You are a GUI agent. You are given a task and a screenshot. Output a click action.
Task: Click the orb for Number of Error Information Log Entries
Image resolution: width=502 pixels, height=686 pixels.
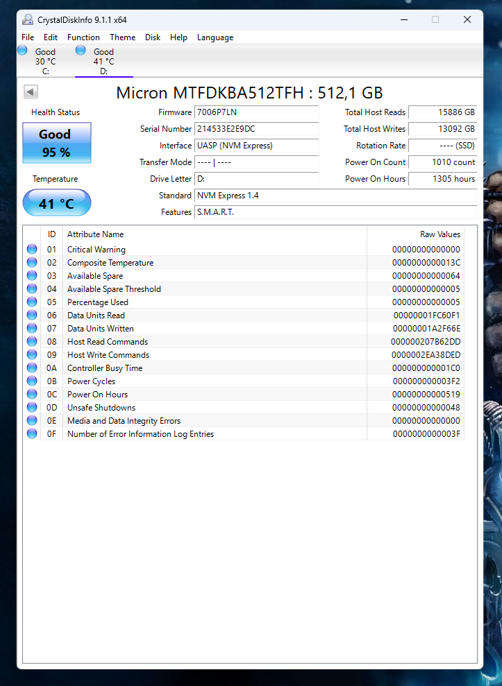pyautogui.click(x=32, y=434)
